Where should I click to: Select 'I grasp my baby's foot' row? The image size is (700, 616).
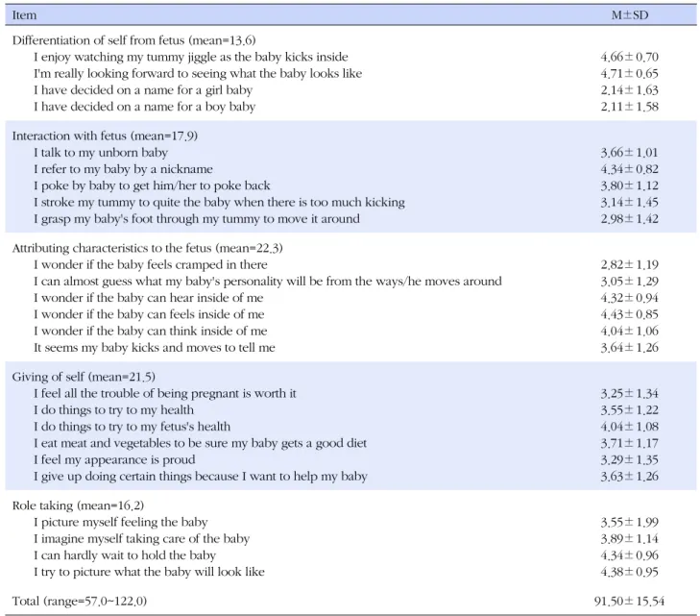tap(197, 218)
